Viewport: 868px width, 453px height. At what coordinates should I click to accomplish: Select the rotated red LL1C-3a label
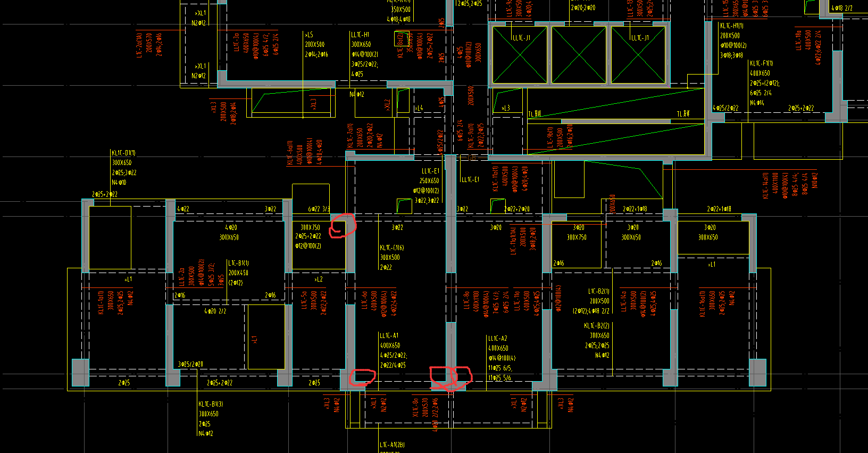click(x=236, y=43)
